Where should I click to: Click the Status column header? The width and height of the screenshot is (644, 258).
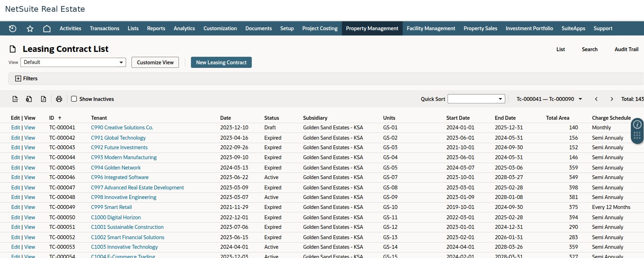[272, 118]
